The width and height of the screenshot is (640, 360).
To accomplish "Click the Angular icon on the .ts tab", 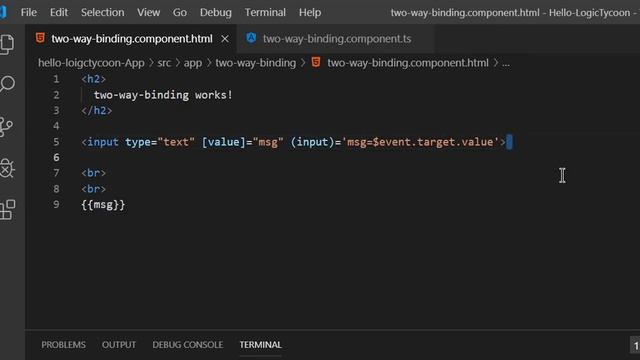I will (251, 38).
